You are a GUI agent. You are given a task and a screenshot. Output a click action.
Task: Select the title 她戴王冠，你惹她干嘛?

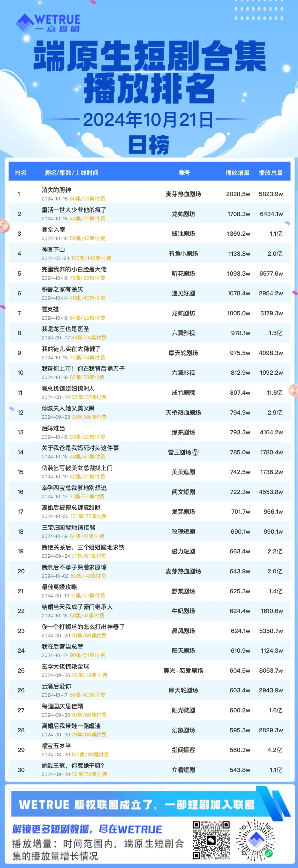click(x=73, y=766)
